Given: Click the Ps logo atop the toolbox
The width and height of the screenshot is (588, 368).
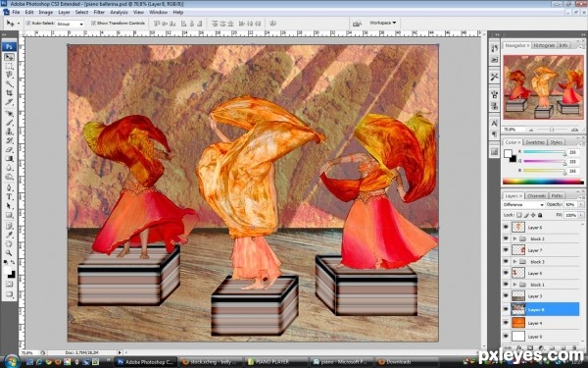Looking at the screenshot, I should (10, 46).
